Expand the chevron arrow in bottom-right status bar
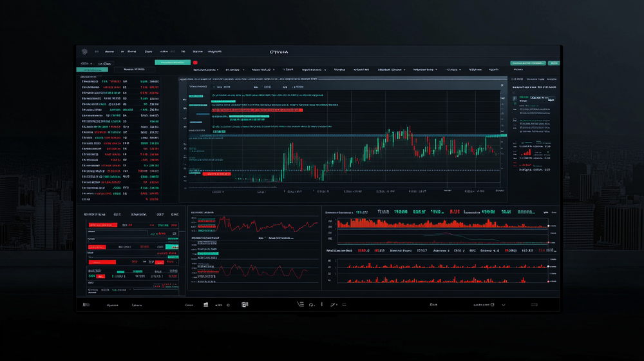644x361 pixels. 504,304
